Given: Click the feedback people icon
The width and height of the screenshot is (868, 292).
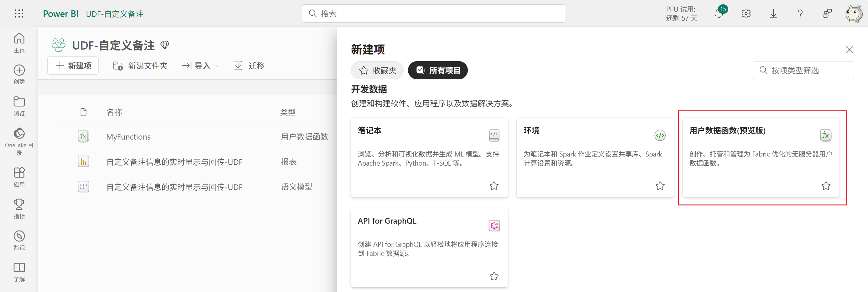Looking at the screenshot, I should click(x=827, y=13).
